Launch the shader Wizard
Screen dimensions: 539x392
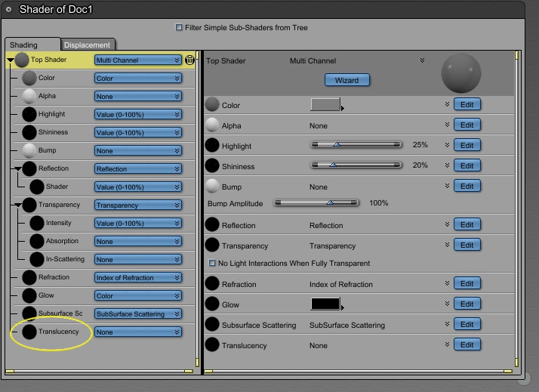point(347,80)
